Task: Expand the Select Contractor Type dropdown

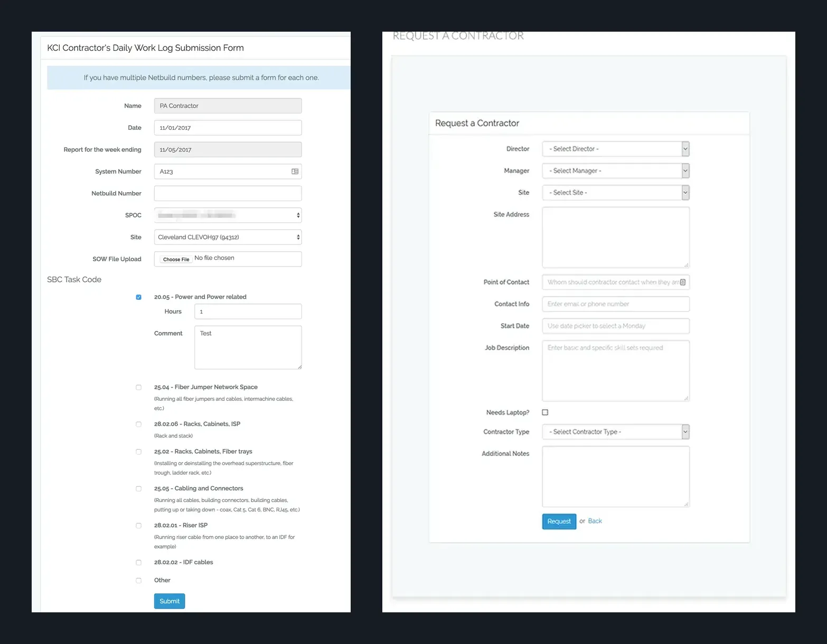Action: 616,432
